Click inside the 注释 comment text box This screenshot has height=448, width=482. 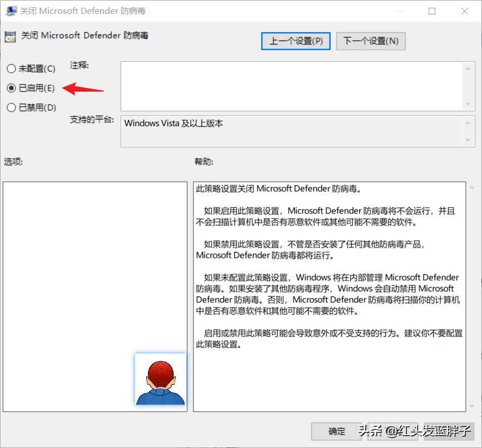[x=292, y=86]
